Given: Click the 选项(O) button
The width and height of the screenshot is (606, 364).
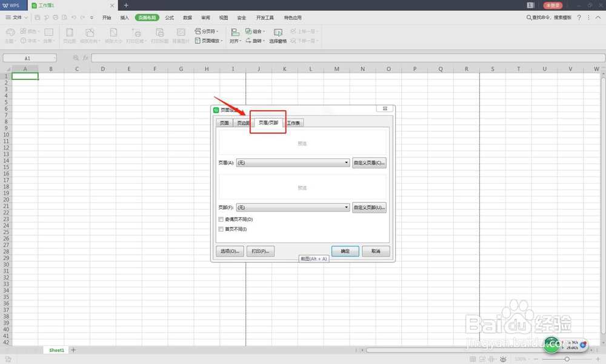Looking at the screenshot, I should point(230,251).
